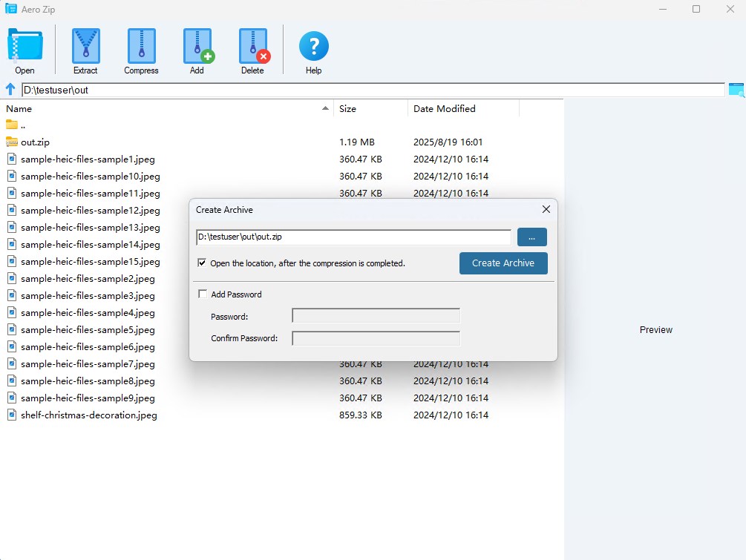Click the sample-heic-files-sample4.jpeg file icon
This screenshot has width=746, height=560.
tap(12, 313)
